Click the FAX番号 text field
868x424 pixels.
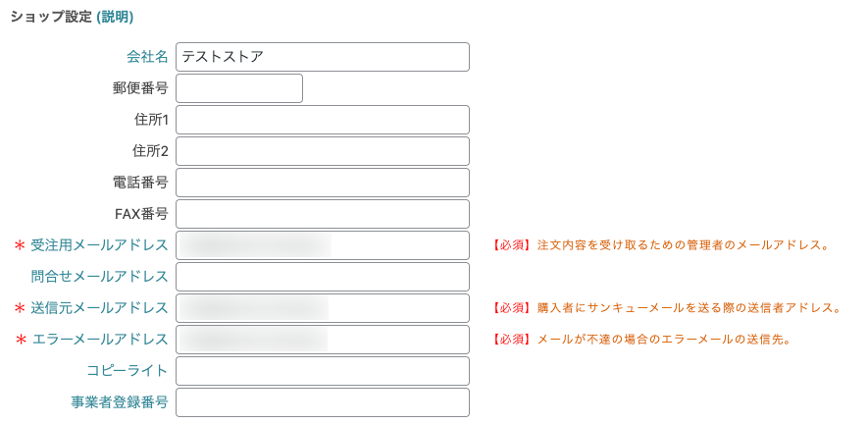[322, 214]
